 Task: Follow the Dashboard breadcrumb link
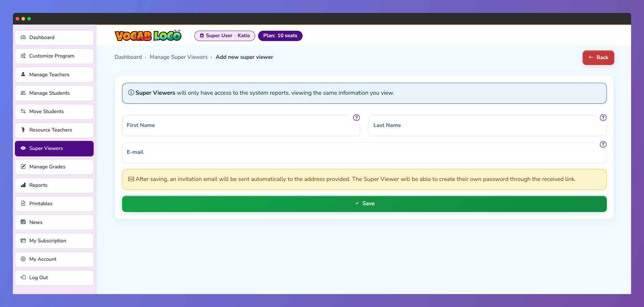[128, 57]
